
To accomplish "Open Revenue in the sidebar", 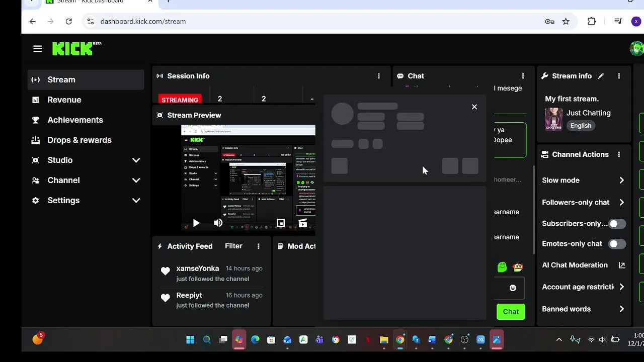I will [86, 100].
